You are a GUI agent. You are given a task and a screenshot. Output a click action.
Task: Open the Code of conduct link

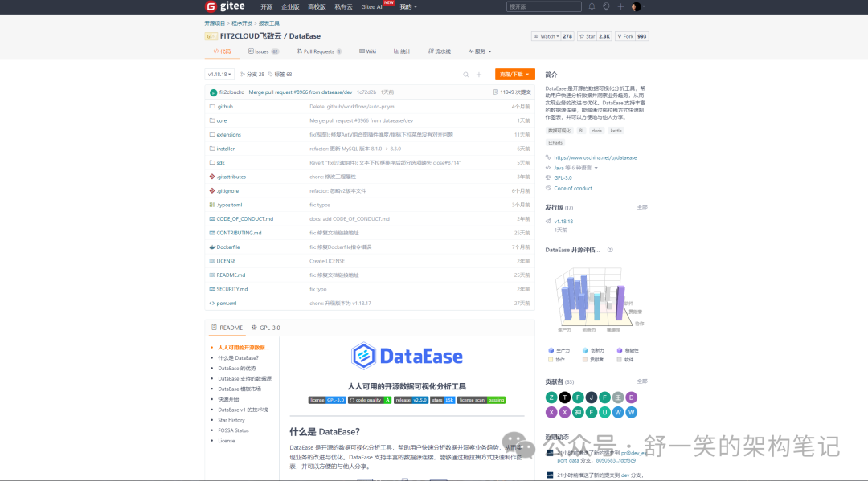(573, 189)
